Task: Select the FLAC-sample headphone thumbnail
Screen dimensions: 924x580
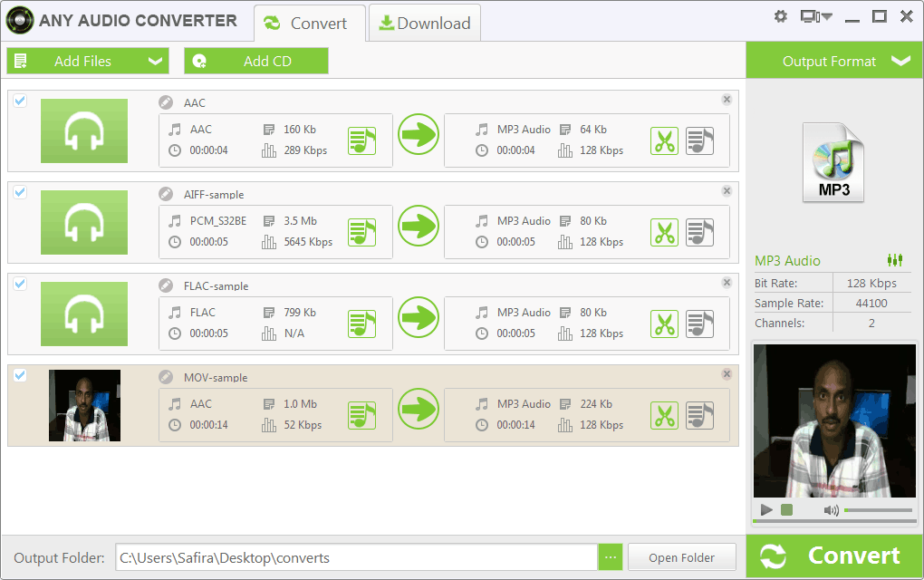Action: coord(84,314)
